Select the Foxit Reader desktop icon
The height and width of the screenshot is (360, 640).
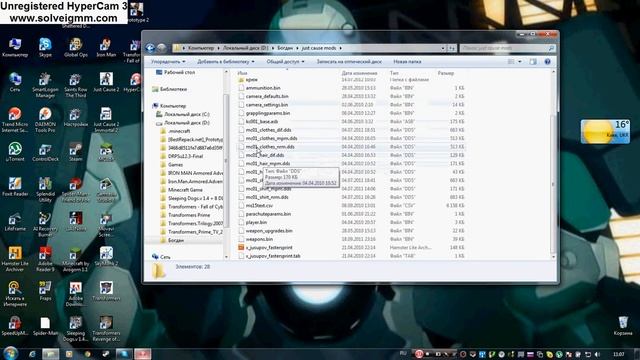tap(15, 187)
